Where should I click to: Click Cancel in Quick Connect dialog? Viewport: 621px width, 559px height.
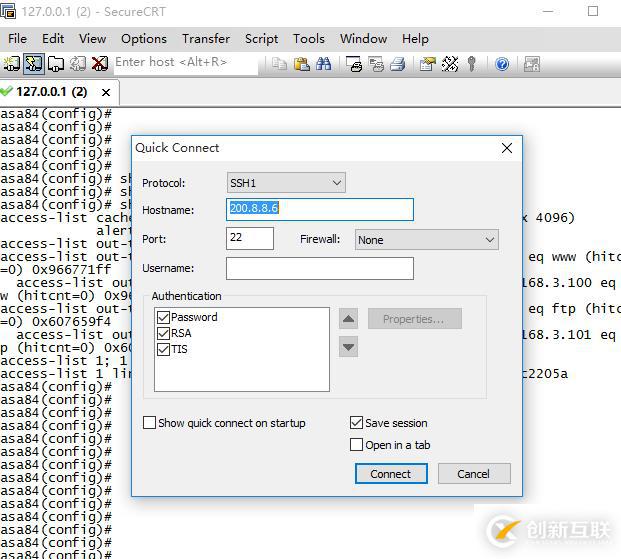coord(473,474)
